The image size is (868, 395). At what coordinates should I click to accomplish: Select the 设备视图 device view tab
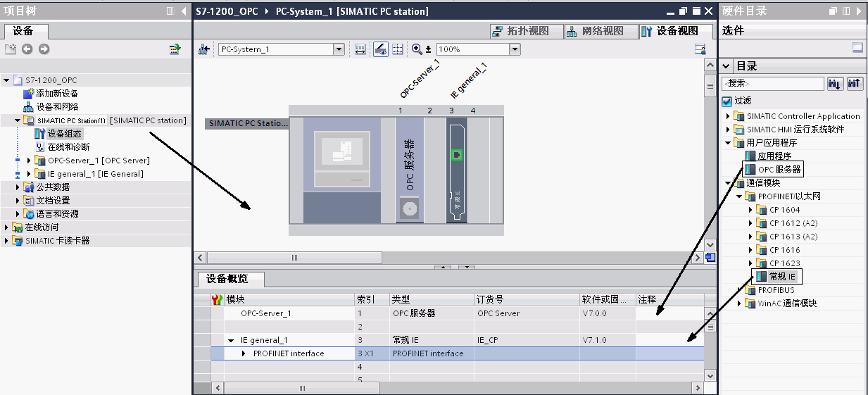[x=677, y=31]
